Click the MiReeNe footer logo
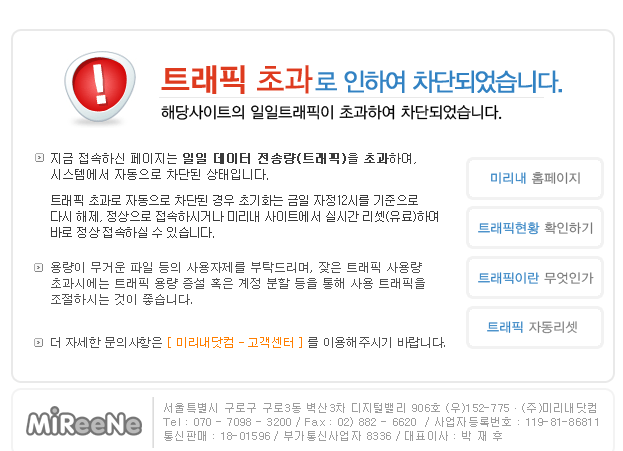Viewport: 623px width, 451px height. coord(84,422)
